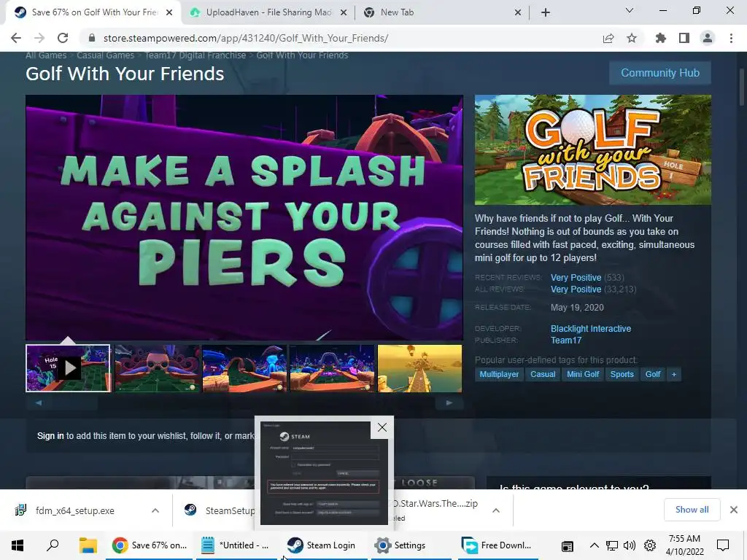
Task: Select the Golf With Your Friends Steam tab
Action: pyautogui.click(x=93, y=12)
